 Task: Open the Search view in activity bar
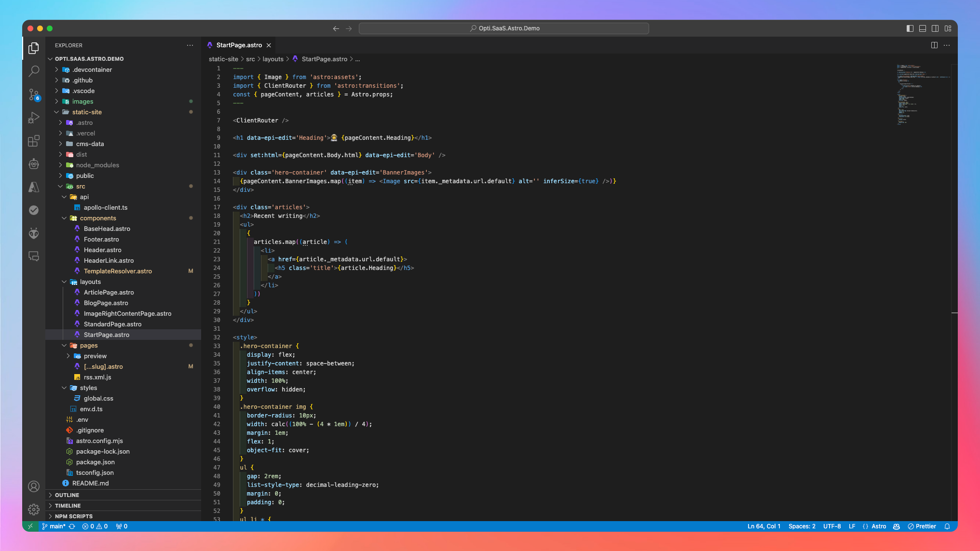(x=34, y=71)
